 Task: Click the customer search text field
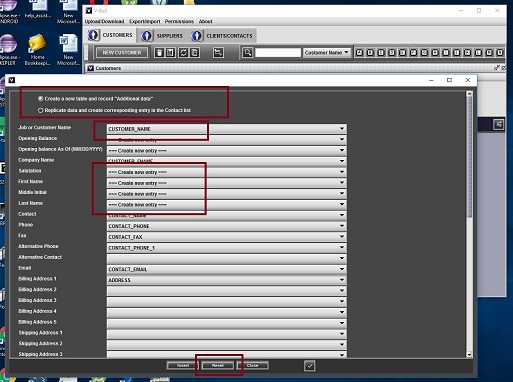pos(278,53)
